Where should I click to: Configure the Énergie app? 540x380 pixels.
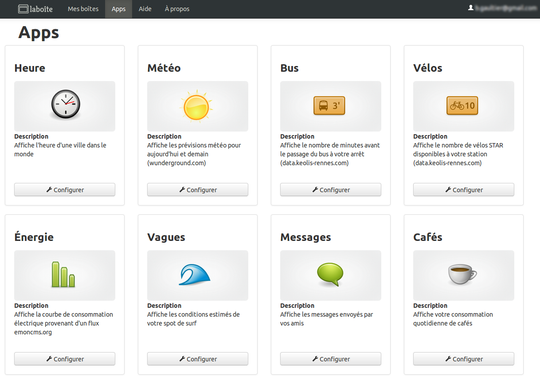pyautogui.click(x=65, y=359)
